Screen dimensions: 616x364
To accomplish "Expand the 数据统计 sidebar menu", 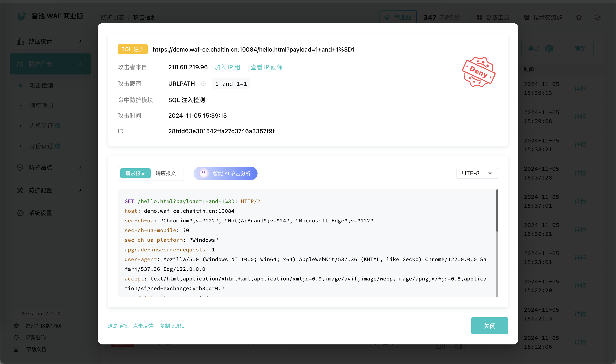I will [x=50, y=41].
